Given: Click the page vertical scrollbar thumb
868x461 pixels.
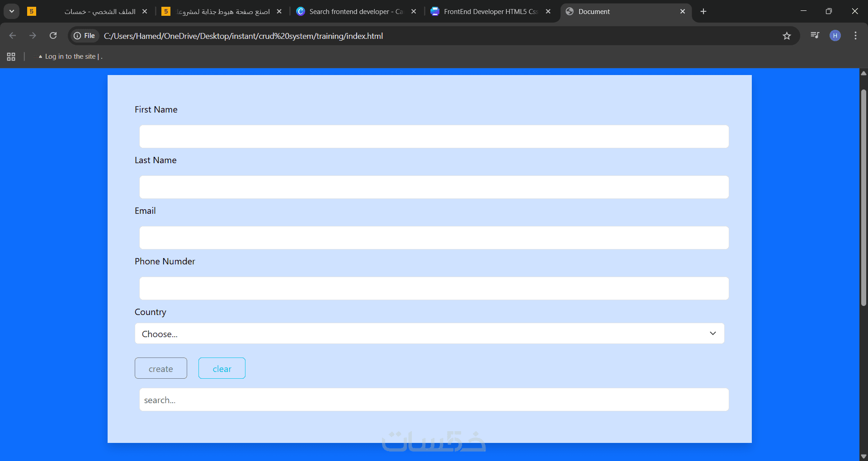Looking at the screenshot, I should click(863, 198).
